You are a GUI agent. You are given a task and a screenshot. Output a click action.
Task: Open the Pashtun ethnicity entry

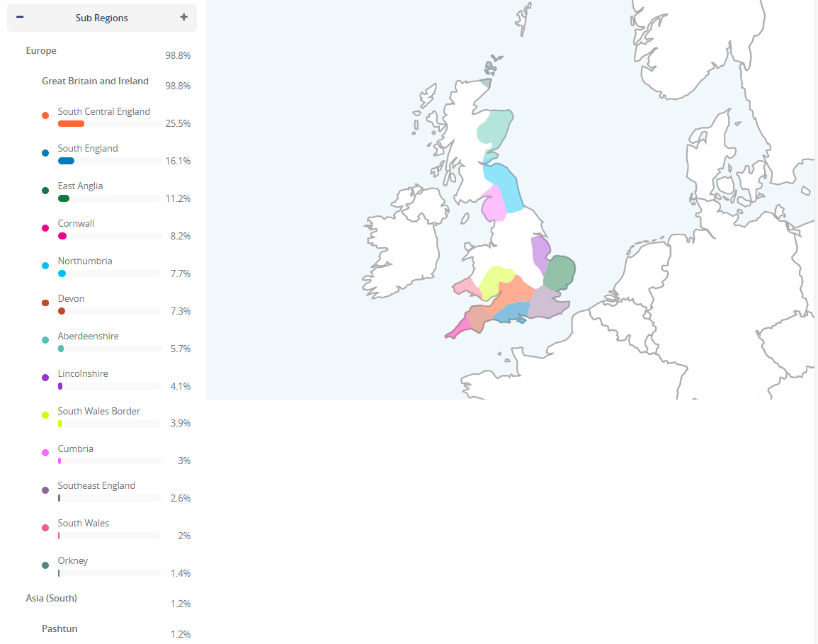coord(59,628)
